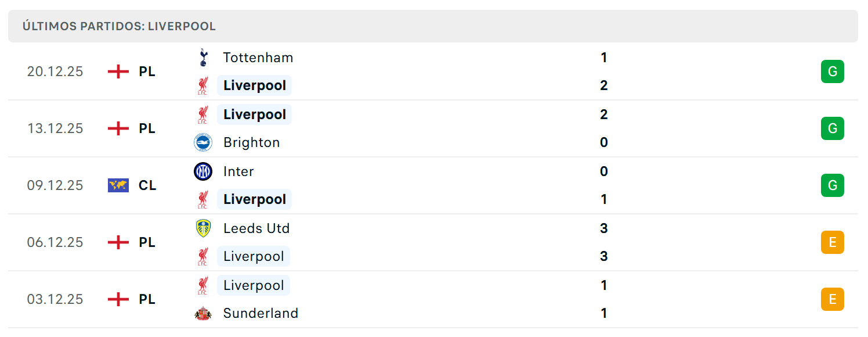Open the green G badge for Tottenham match
Viewport: 868px width, 337px height.
(x=833, y=71)
